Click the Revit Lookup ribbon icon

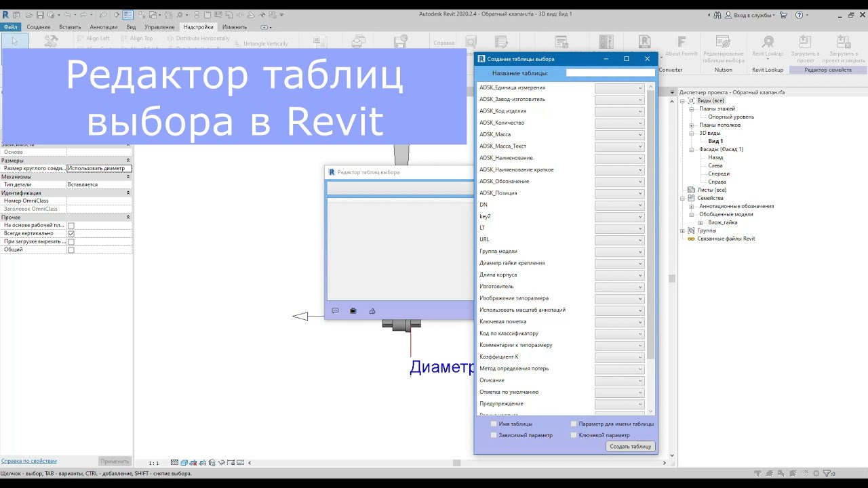pyautogui.click(x=768, y=43)
